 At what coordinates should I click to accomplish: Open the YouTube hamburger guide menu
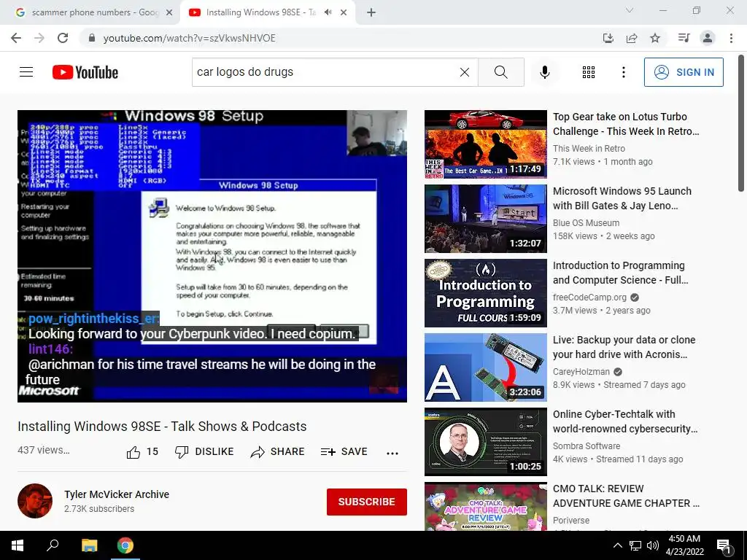[x=26, y=72]
